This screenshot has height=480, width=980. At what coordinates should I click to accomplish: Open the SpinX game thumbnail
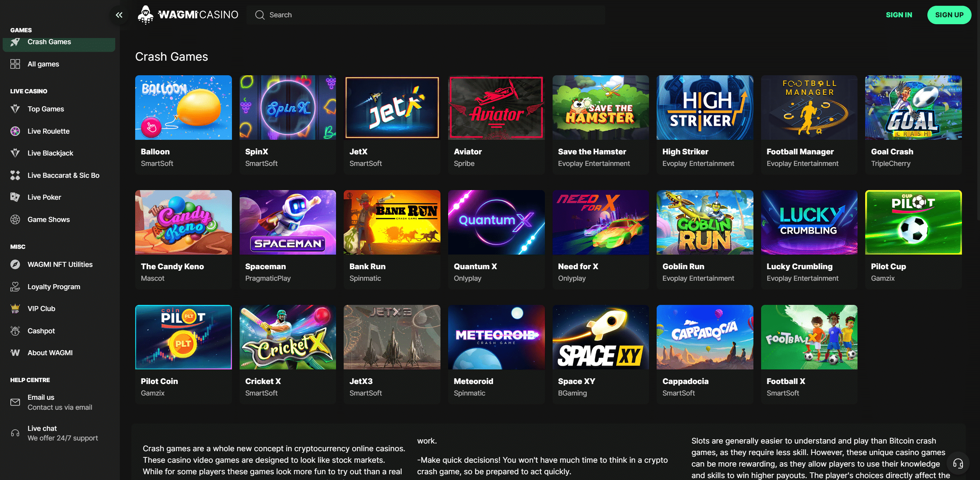[288, 108]
